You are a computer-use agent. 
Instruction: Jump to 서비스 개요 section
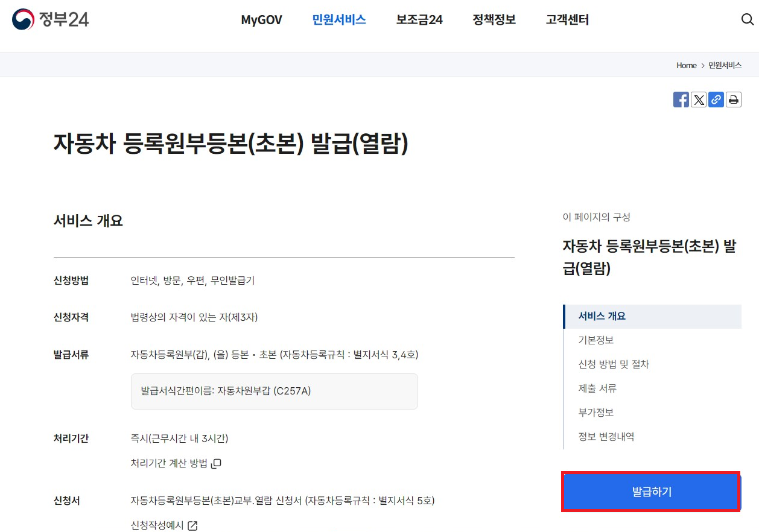pos(652,316)
